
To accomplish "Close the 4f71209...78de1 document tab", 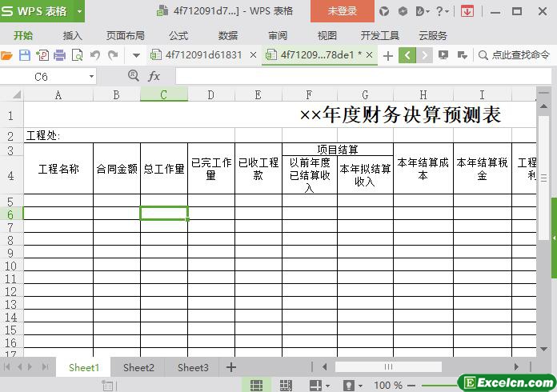I will click(x=370, y=55).
